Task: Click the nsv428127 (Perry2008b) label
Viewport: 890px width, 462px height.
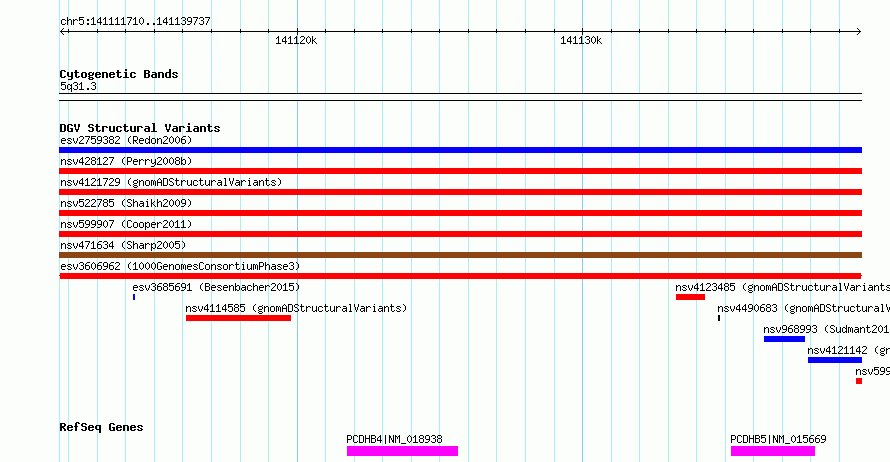Action: coord(126,161)
